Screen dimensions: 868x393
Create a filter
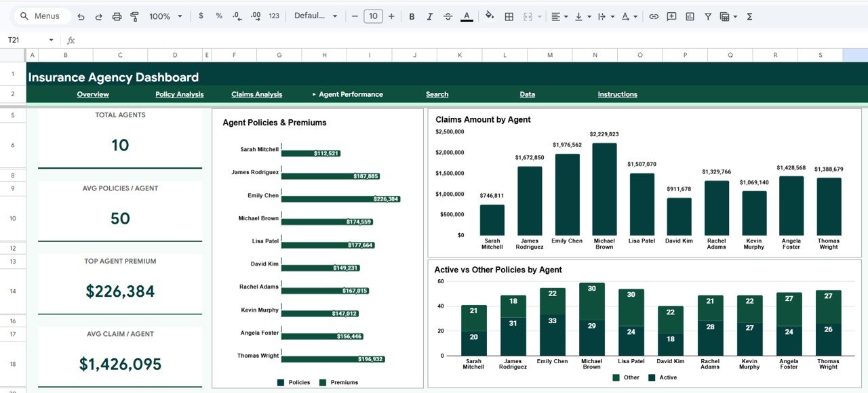point(707,16)
